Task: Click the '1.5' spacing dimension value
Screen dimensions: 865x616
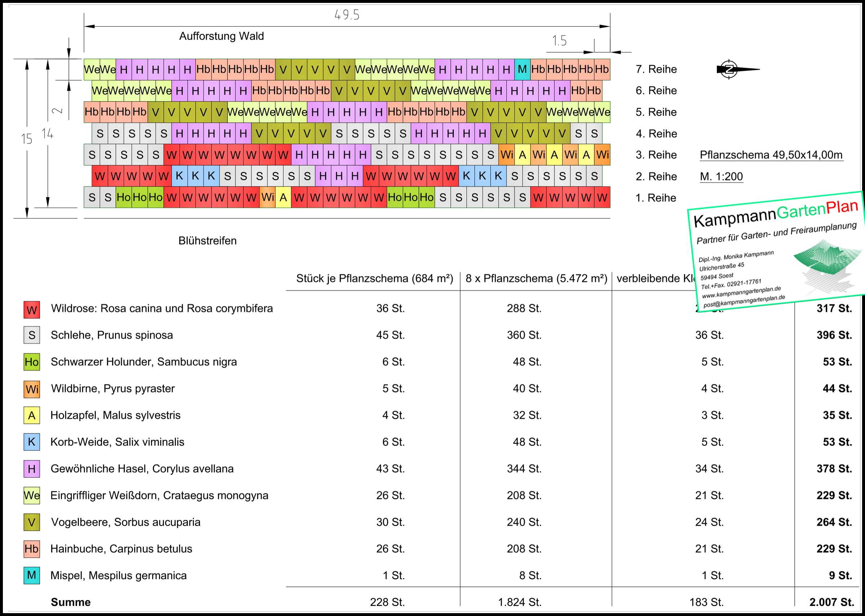Action: [559, 41]
